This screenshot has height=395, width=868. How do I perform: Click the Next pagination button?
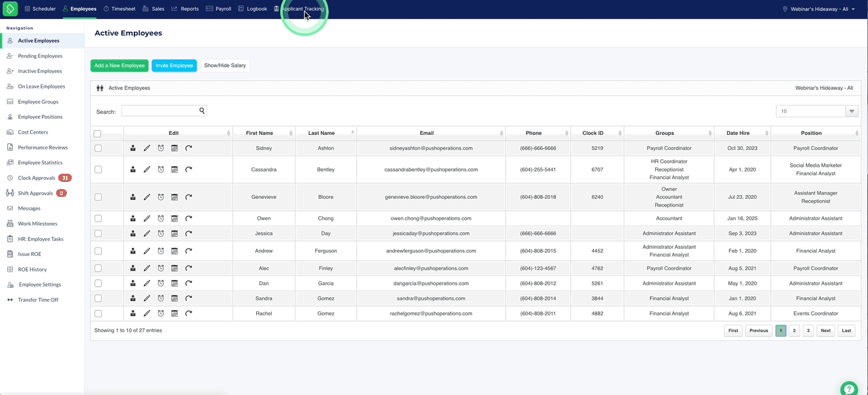click(826, 331)
